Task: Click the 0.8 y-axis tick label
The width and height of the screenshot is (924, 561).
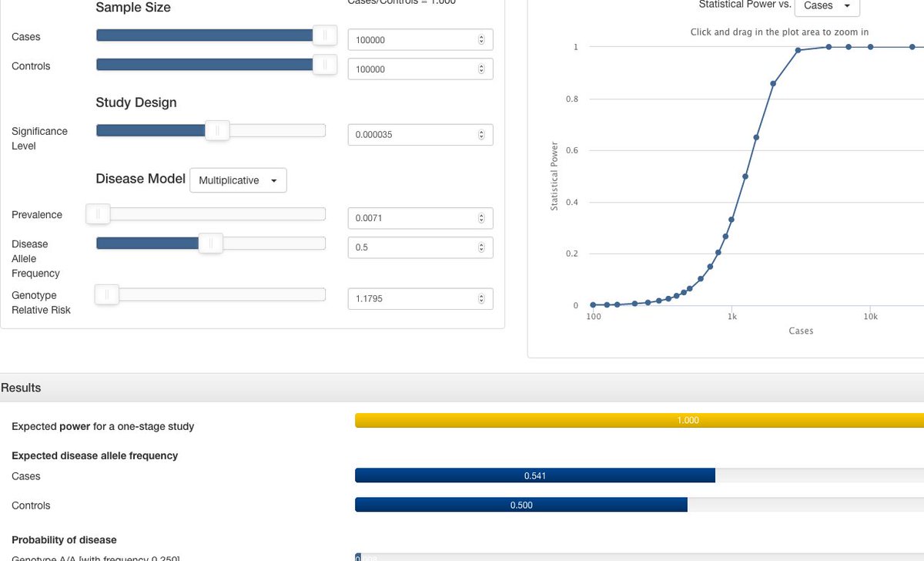Action: [571, 99]
